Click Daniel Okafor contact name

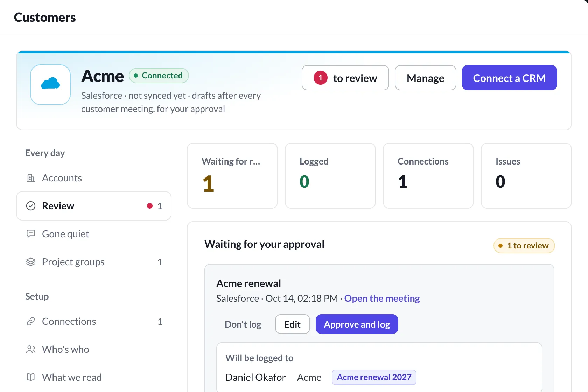point(255,377)
